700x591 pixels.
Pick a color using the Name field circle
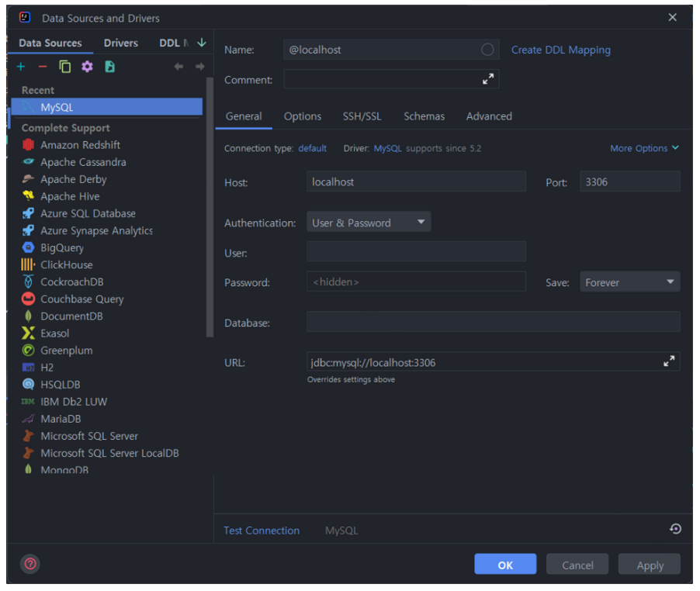point(487,50)
